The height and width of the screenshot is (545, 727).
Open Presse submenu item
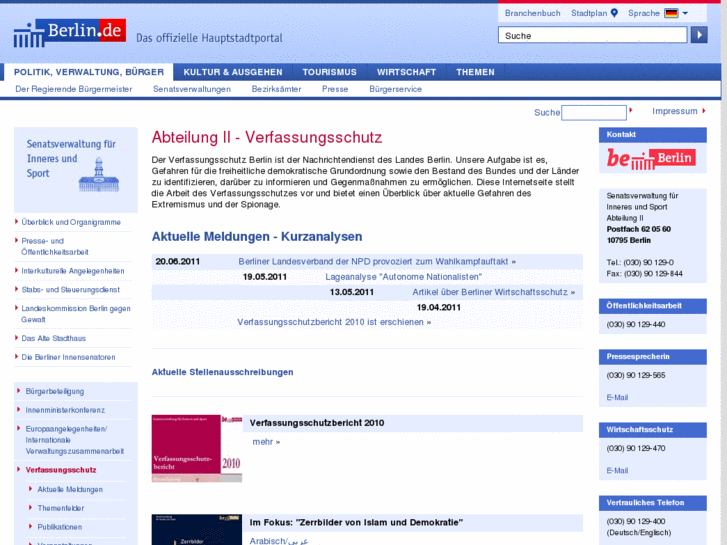(x=335, y=89)
